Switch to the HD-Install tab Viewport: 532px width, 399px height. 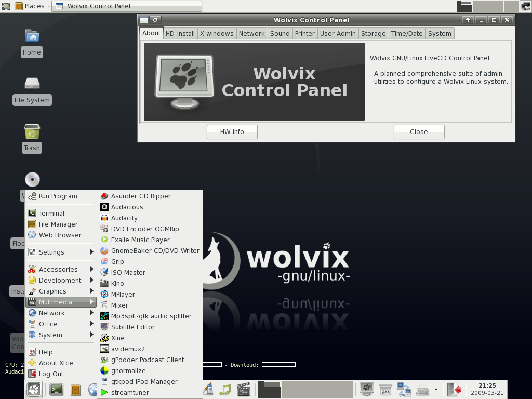(x=180, y=34)
